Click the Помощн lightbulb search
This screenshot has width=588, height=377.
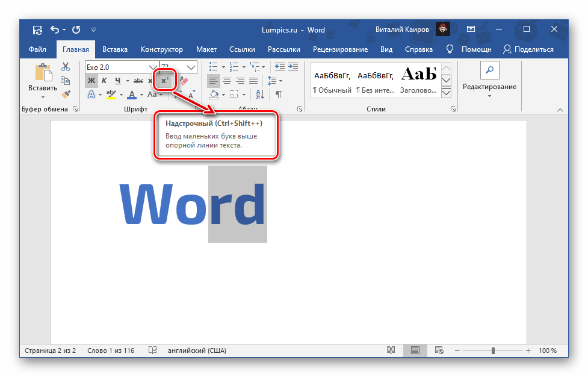pos(469,49)
